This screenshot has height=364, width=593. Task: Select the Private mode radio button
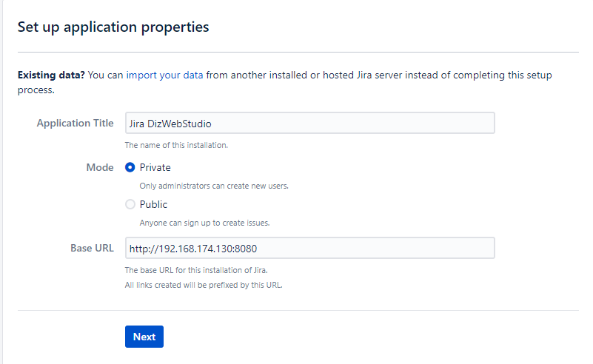click(x=130, y=167)
